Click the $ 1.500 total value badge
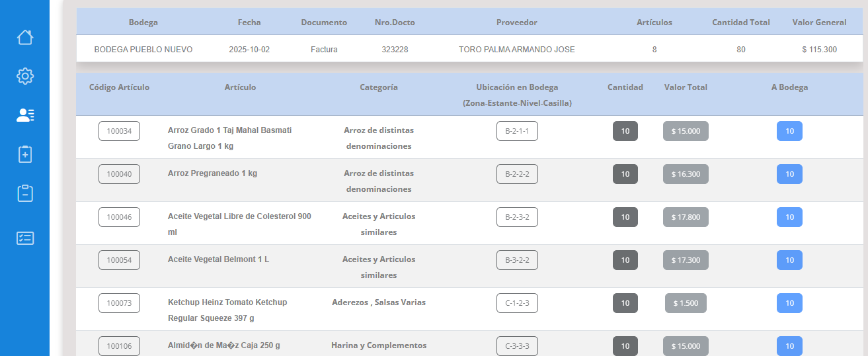This screenshot has height=356, width=868. pos(686,303)
